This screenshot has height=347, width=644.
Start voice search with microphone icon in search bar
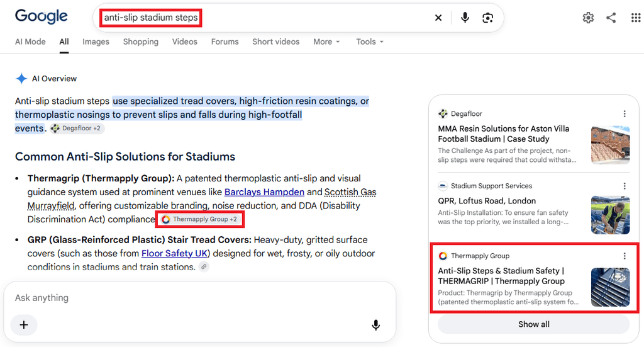(x=465, y=18)
